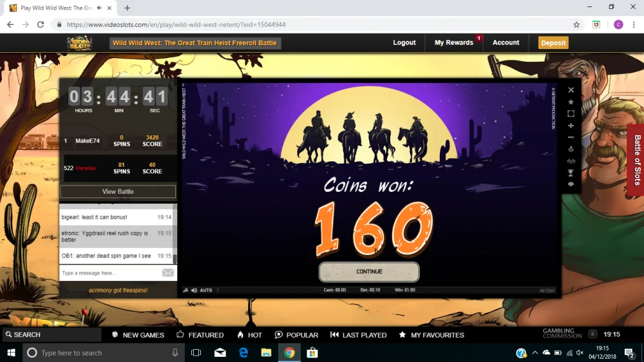Viewport: 644px width, 362px height.
Task: Open the trophy icon in game sidebar
Action: (x=571, y=173)
